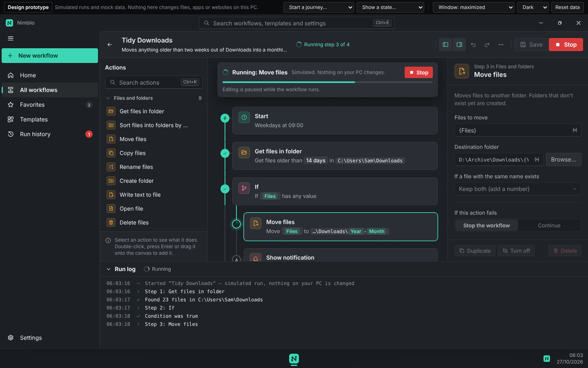Open Run history in the sidebar
This screenshot has width=588, height=368.
click(x=50, y=134)
